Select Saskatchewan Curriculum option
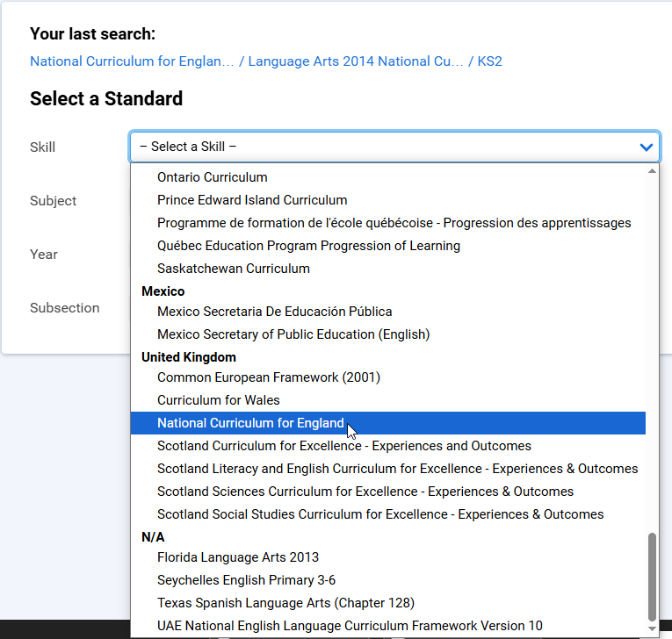 388,269
